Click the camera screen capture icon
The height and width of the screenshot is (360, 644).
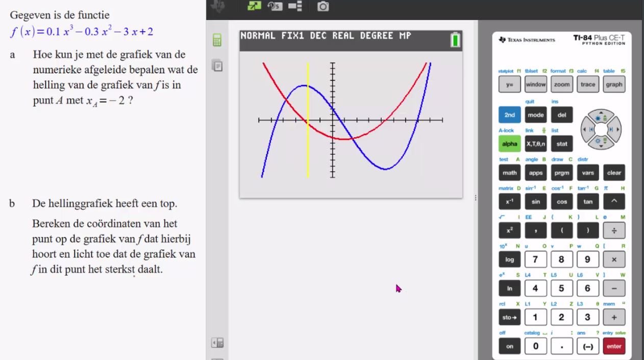point(323,6)
